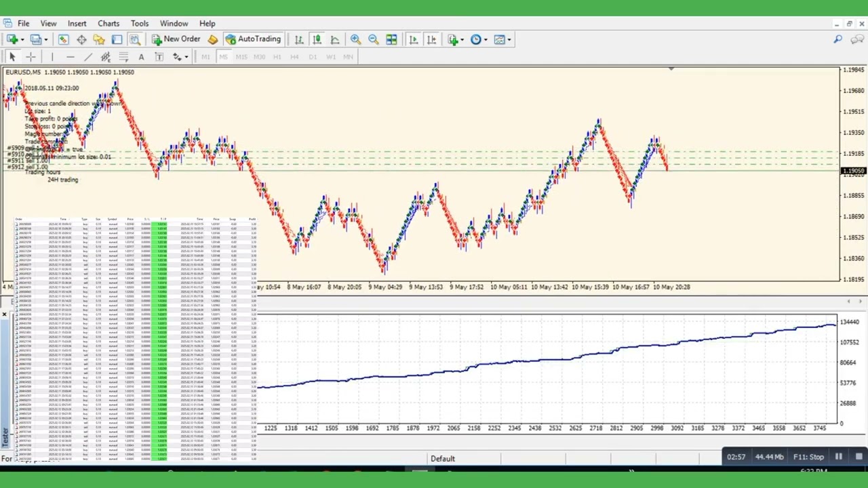Select the Text tool labeled A
The width and height of the screenshot is (868, 488).
click(141, 57)
